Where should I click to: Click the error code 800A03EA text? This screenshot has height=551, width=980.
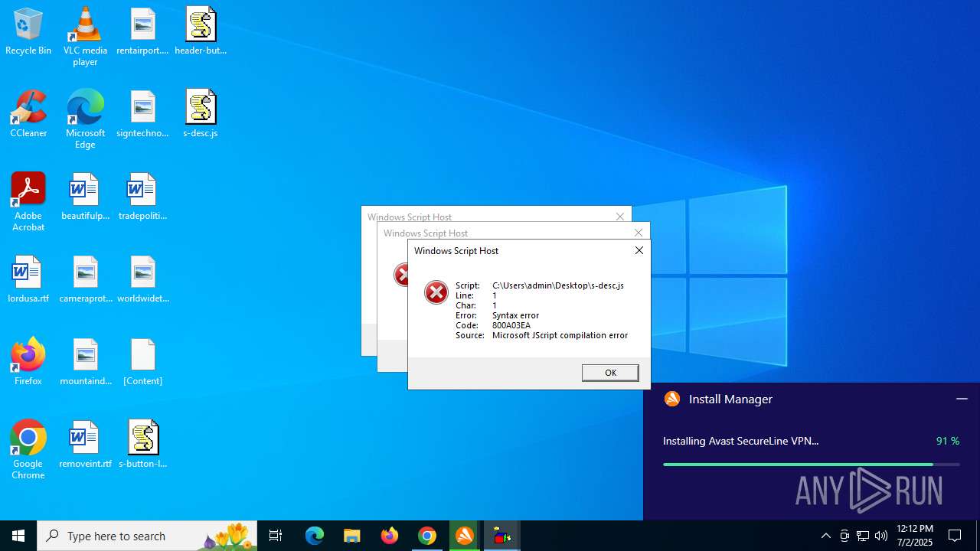coord(511,325)
